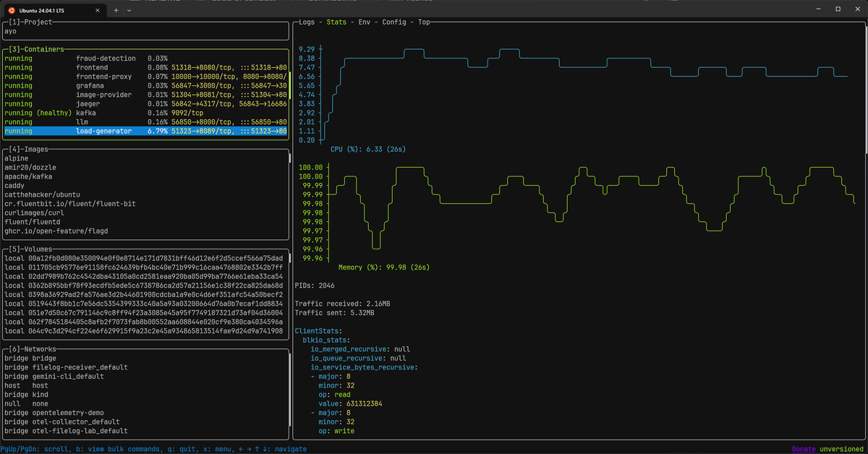Click the Donate link
868x454 pixels.
click(805, 449)
